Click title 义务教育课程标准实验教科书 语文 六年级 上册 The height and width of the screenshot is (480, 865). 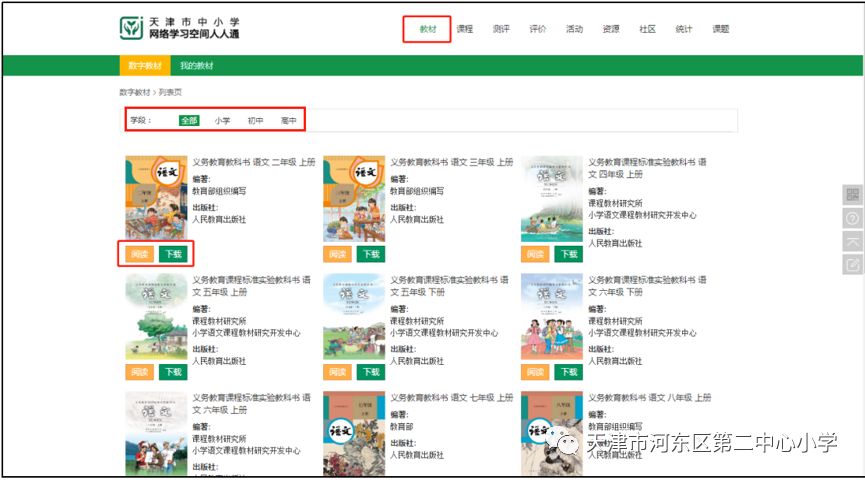point(252,403)
